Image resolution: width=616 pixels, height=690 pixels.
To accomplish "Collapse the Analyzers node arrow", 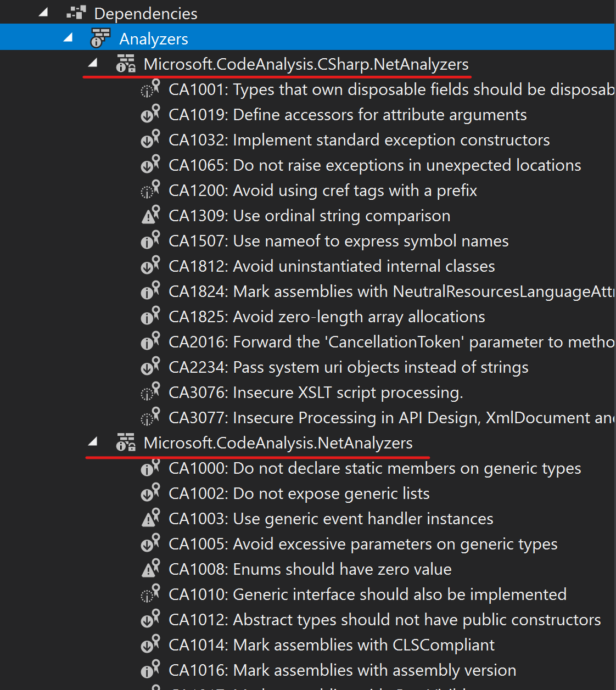I will point(68,38).
